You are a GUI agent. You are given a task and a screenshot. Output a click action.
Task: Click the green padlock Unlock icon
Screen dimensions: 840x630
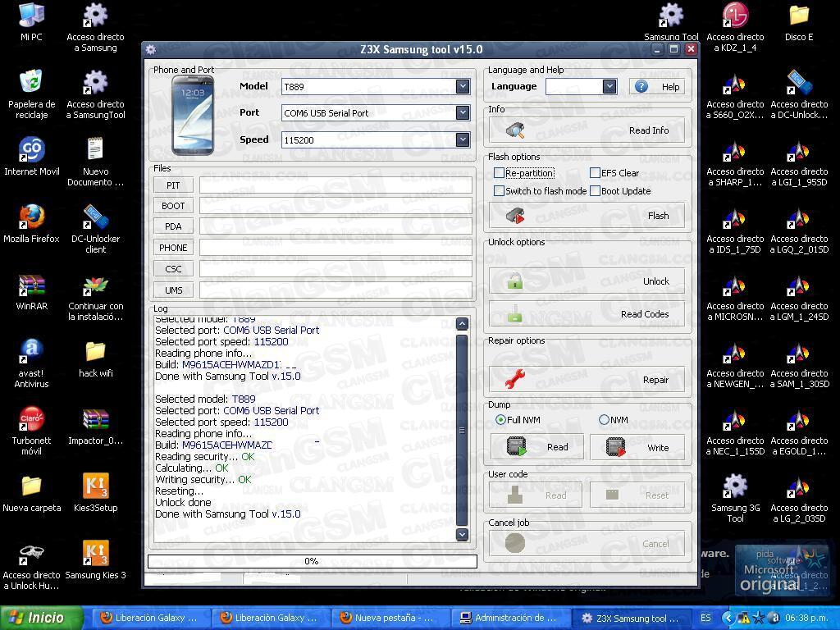(x=515, y=281)
